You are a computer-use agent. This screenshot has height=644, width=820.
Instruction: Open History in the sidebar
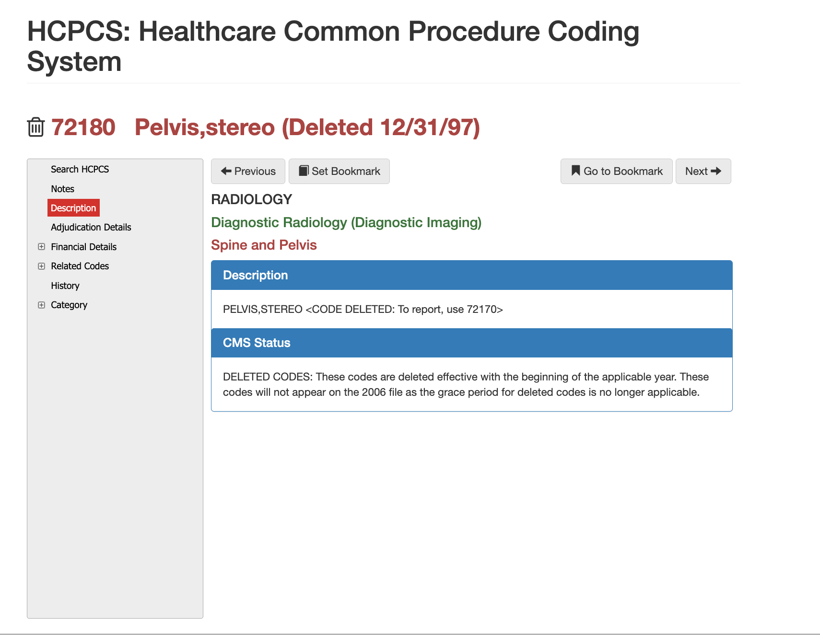pyautogui.click(x=65, y=286)
